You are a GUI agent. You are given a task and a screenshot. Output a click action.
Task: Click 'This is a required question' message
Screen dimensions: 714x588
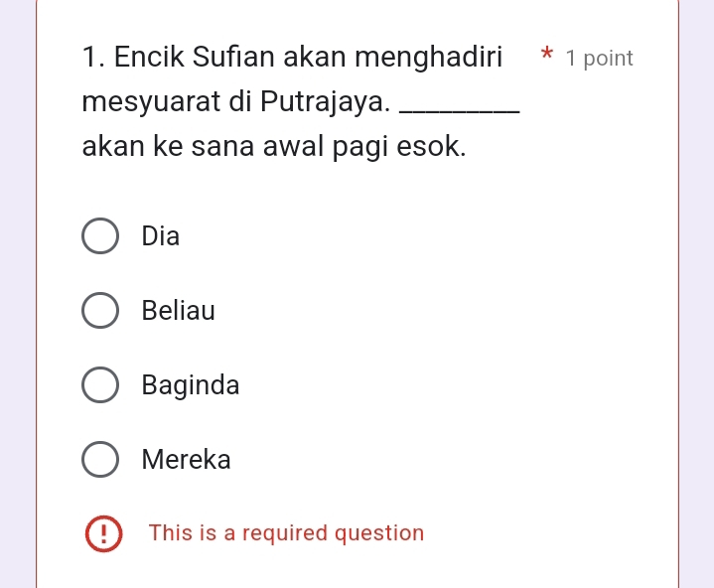[286, 533]
